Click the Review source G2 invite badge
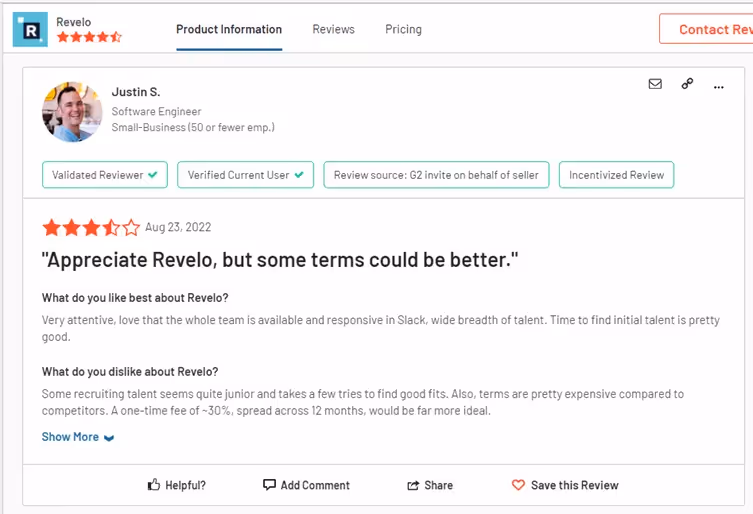Image resolution: width=753 pixels, height=514 pixels. pyautogui.click(x=436, y=175)
